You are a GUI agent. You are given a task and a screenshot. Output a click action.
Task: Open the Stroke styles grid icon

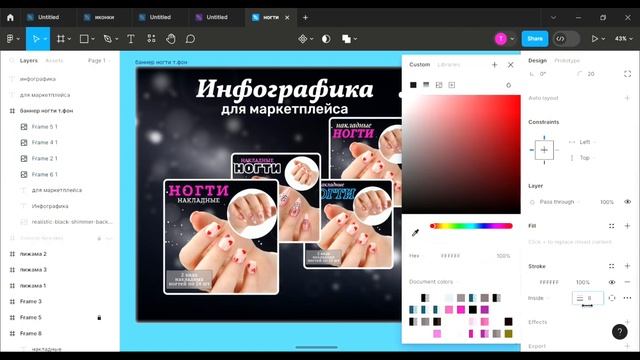[x=611, y=266]
